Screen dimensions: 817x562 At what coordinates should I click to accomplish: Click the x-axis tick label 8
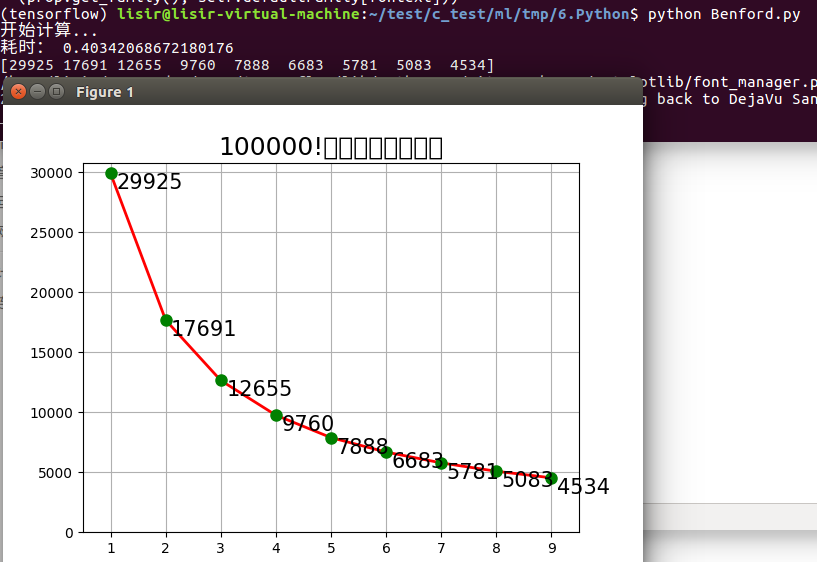496,548
